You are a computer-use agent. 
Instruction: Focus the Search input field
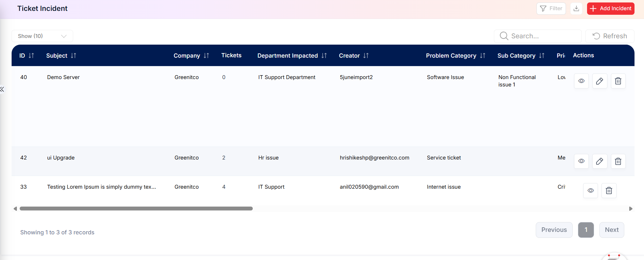(538, 36)
